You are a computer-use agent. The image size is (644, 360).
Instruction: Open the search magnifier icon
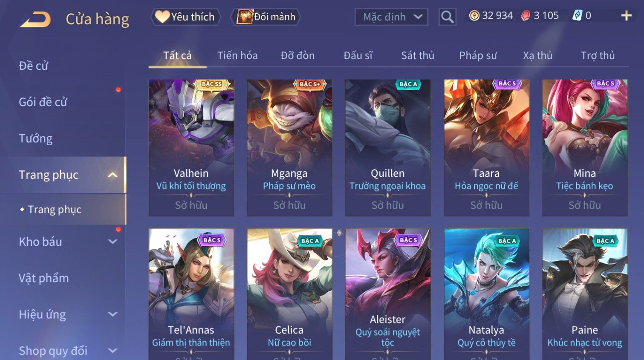(447, 17)
